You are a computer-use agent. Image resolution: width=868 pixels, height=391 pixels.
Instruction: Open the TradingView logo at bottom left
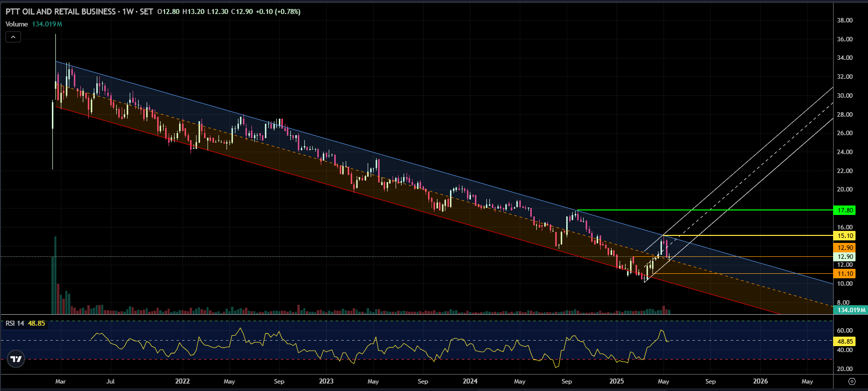[x=16, y=359]
